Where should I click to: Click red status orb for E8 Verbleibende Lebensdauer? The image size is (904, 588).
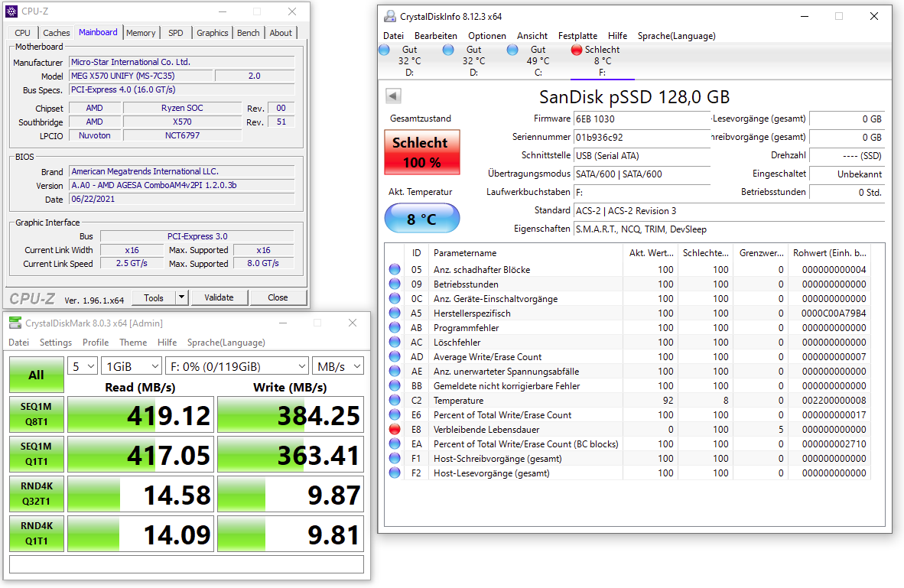395,430
